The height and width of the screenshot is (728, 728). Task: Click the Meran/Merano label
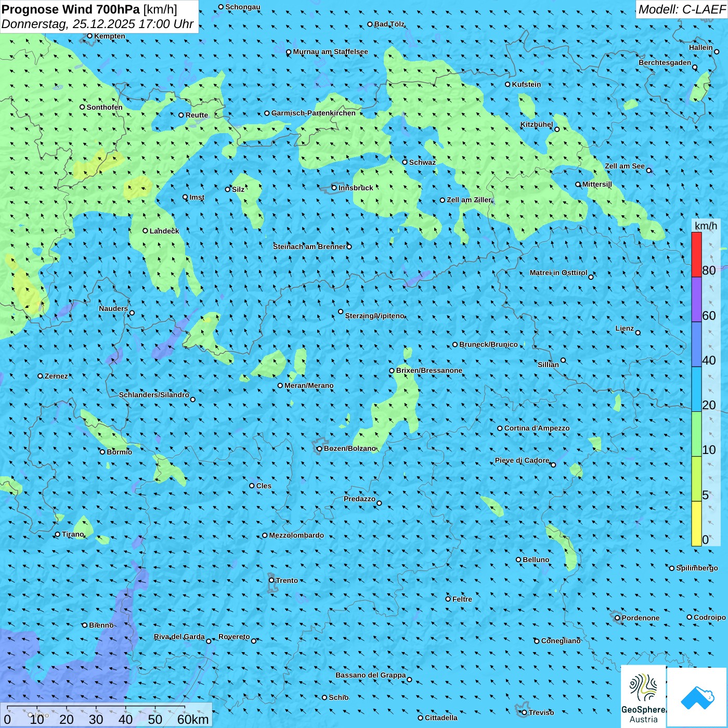[309, 385]
